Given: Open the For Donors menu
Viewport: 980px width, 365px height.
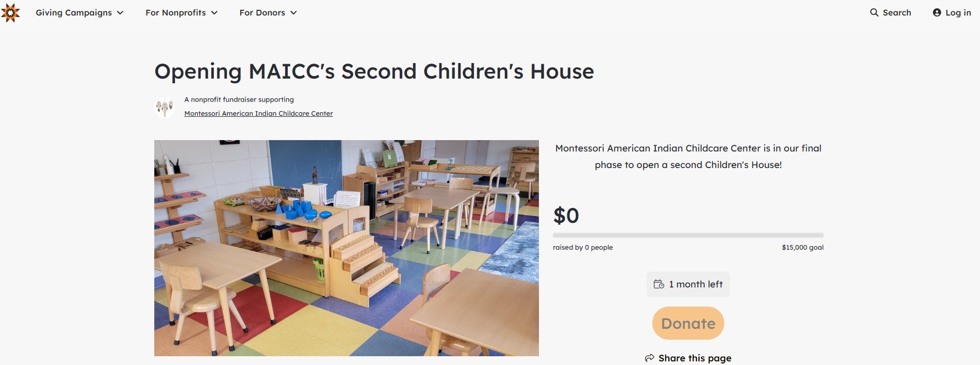Looking at the screenshot, I should [268, 12].
